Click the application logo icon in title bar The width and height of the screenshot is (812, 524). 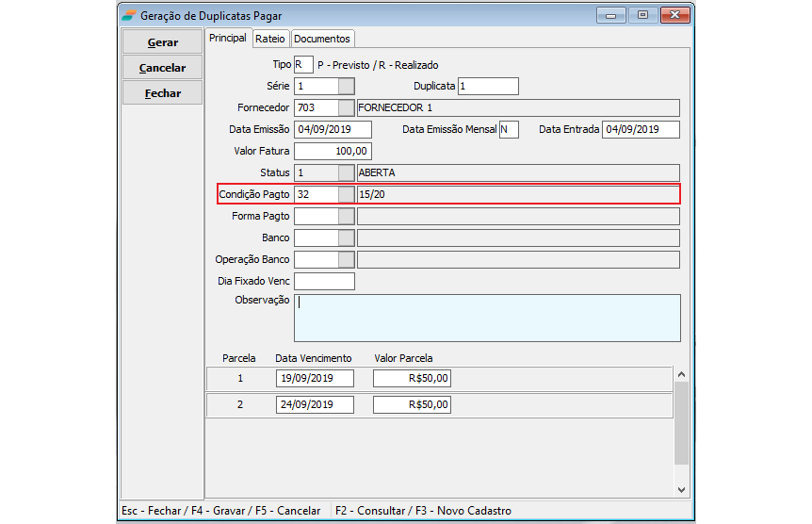point(127,15)
